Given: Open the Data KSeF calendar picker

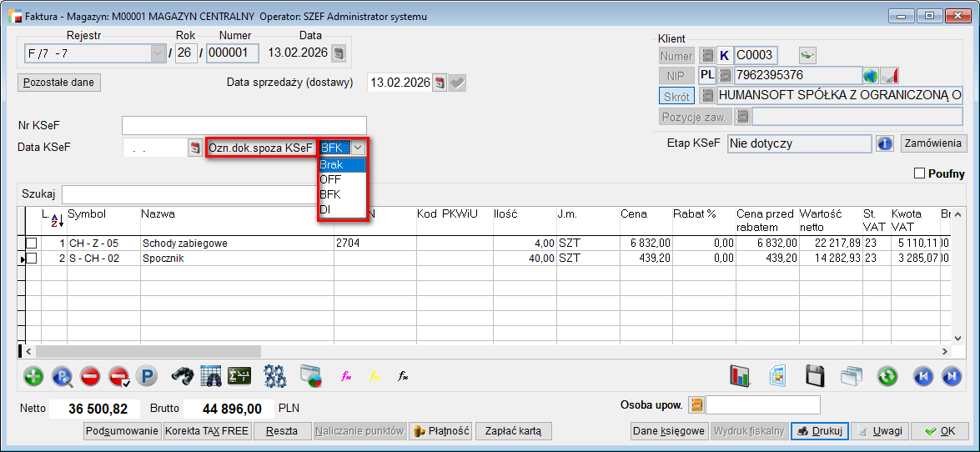Looking at the screenshot, I should [196, 148].
